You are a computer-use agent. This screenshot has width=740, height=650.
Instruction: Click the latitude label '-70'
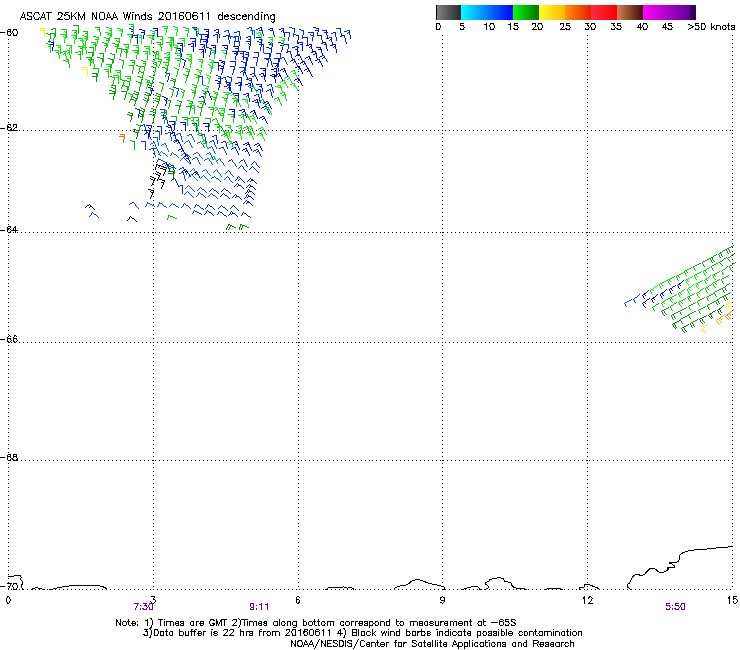point(10,587)
